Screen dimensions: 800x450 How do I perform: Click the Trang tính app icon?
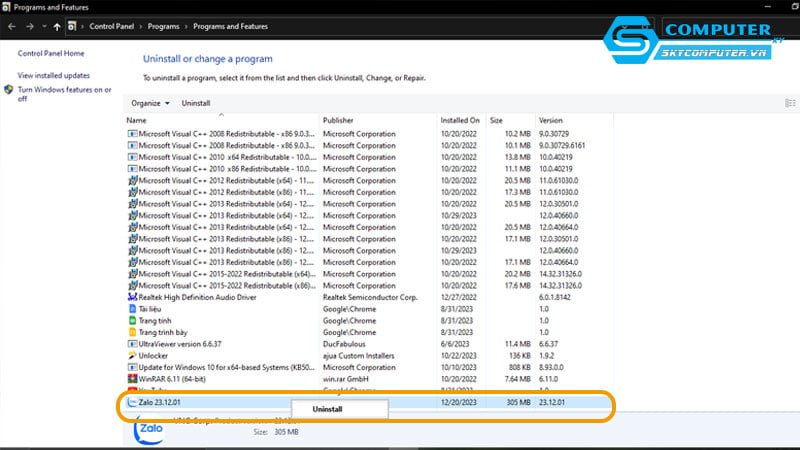coord(132,320)
